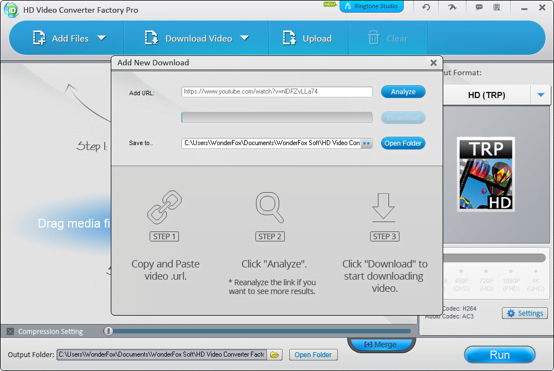Screen dimensions: 554x371
Task: Click the undo arrow icon in title bar
Action: (x=426, y=7)
